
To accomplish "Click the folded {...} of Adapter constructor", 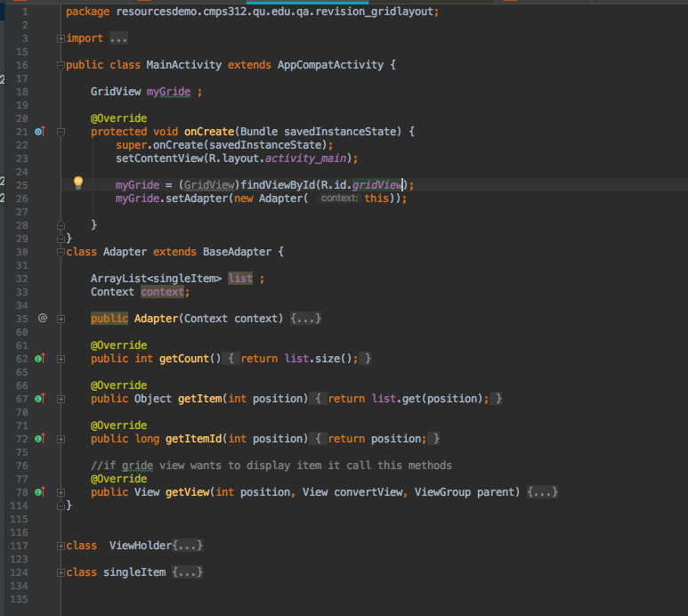I will coord(305,318).
